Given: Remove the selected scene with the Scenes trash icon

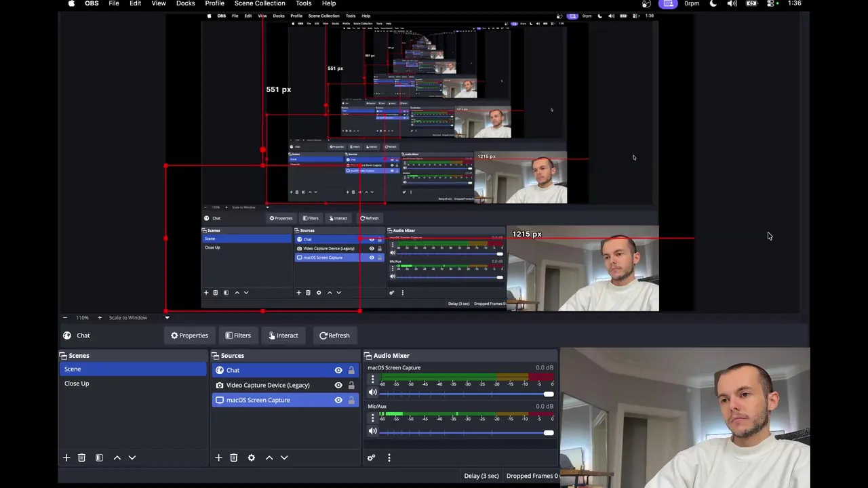Looking at the screenshot, I should [81, 458].
